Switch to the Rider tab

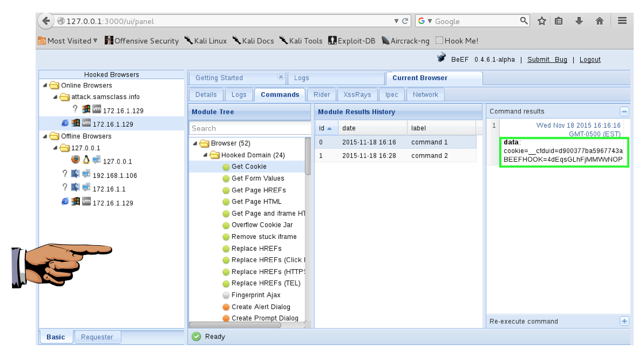tap(321, 94)
